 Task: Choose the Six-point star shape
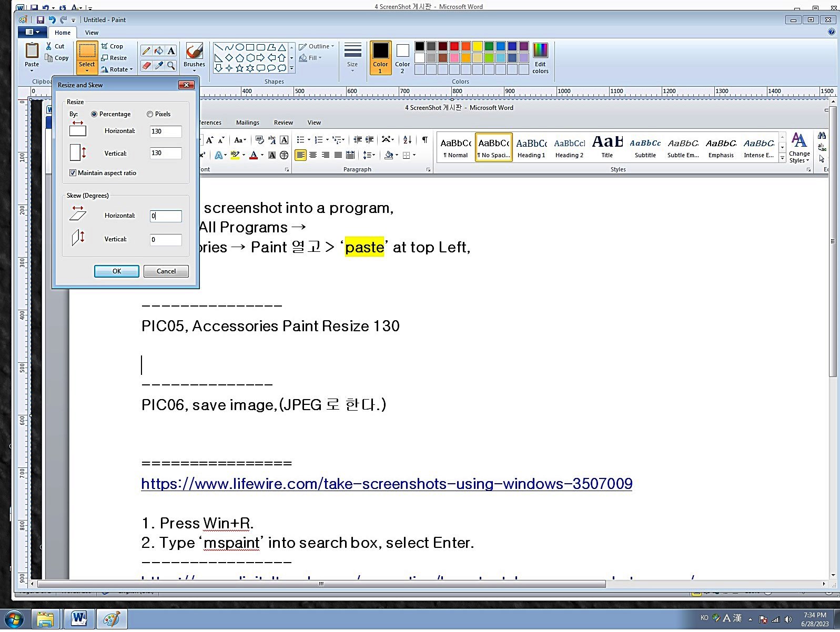tap(250, 68)
